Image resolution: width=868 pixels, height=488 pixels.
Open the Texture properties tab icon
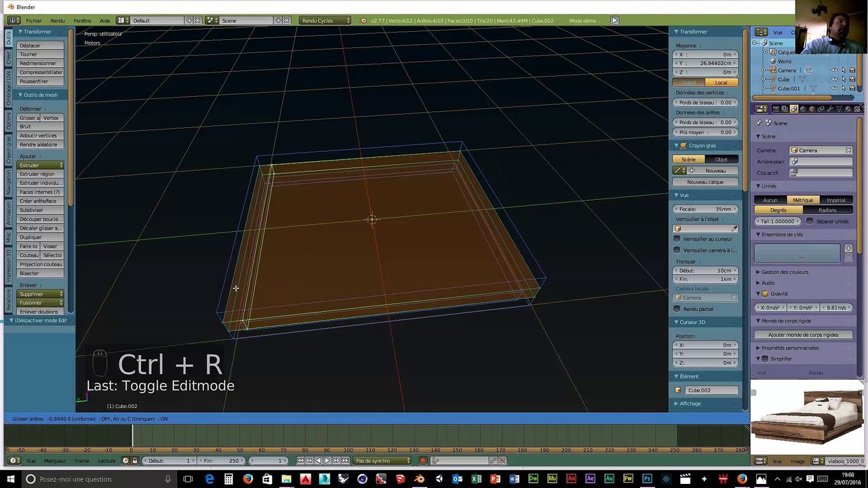click(x=857, y=109)
